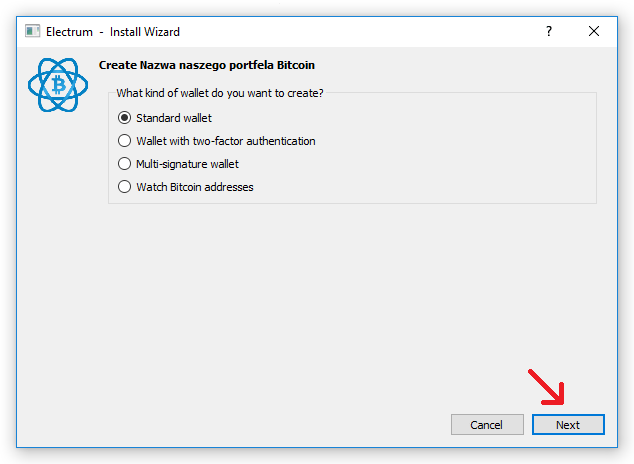Select the Multi-signature wallet radio button
The image size is (634, 464).
coord(125,164)
